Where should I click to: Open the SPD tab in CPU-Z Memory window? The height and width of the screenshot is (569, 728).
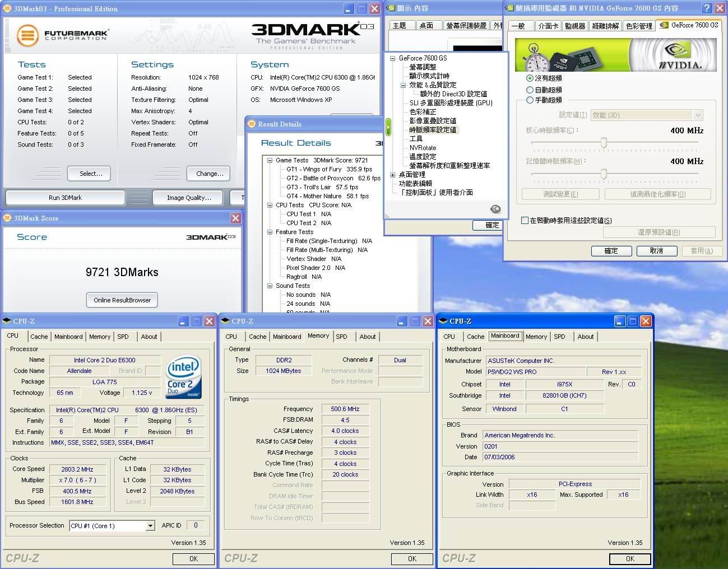(x=341, y=337)
